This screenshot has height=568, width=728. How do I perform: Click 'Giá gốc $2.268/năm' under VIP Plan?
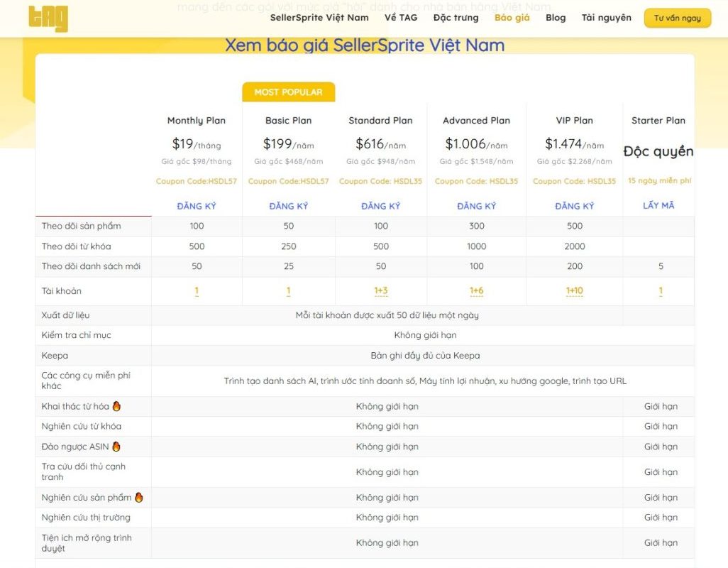574,161
